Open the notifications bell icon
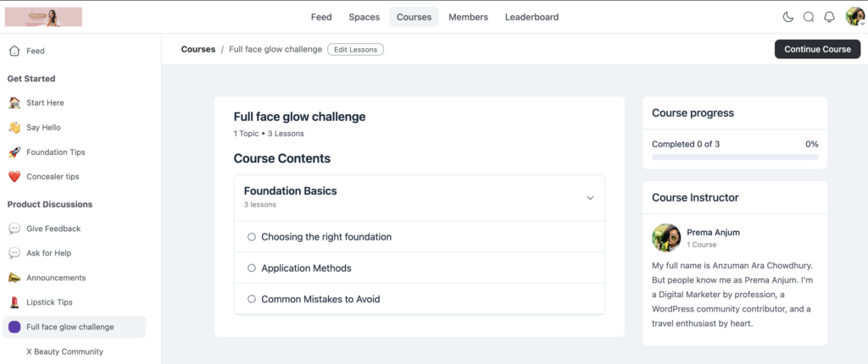 830,17
